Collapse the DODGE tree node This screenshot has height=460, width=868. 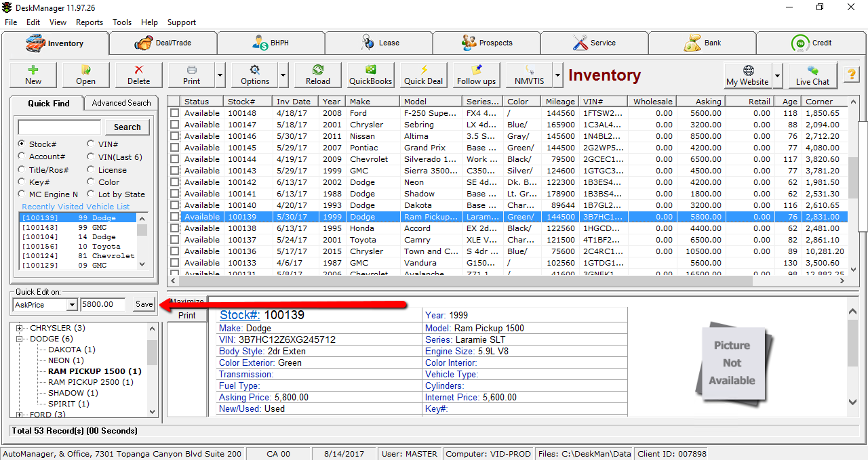[x=20, y=339]
